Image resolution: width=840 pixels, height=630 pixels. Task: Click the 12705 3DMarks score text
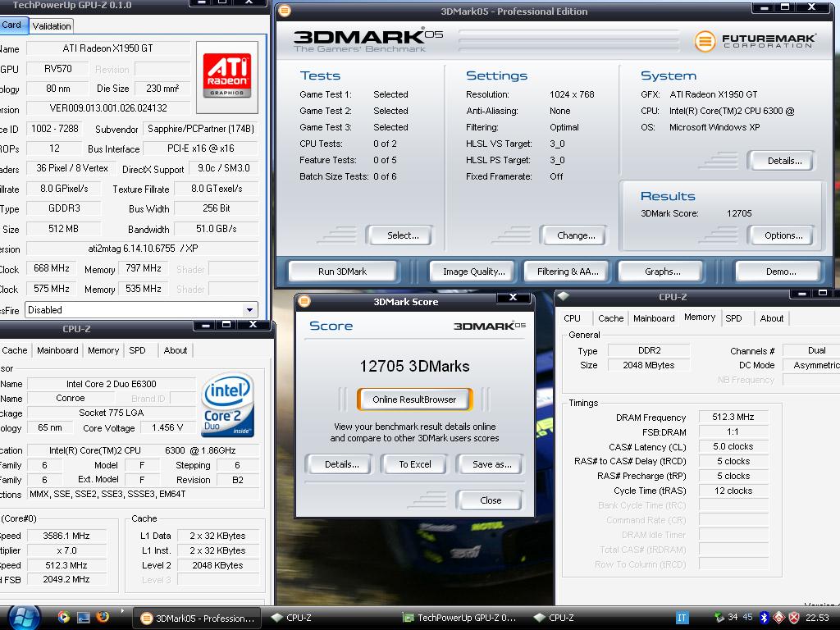point(414,367)
